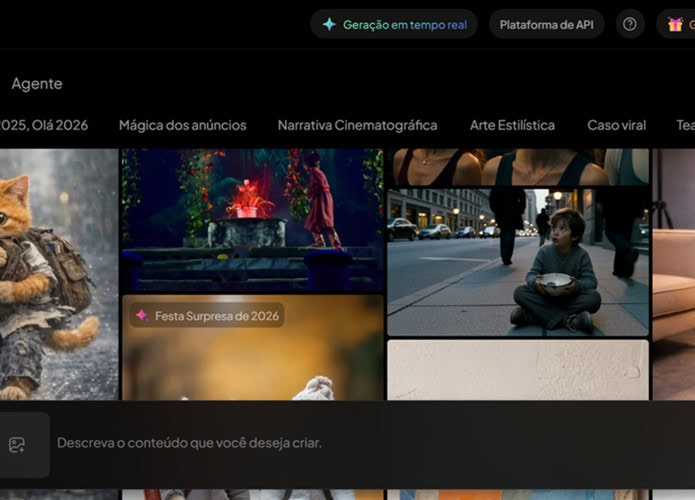Switch to the Caso viral category
695x500 pixels.
(x=616, y=125)
